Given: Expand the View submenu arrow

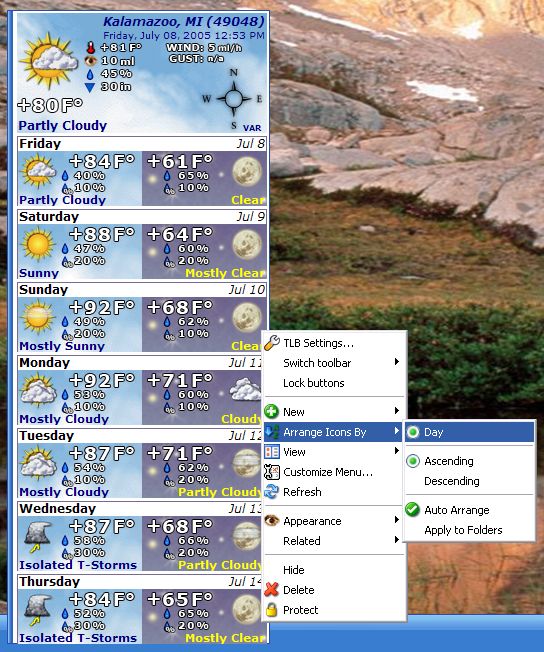Looking at the screenshot, I should [397, 451].
